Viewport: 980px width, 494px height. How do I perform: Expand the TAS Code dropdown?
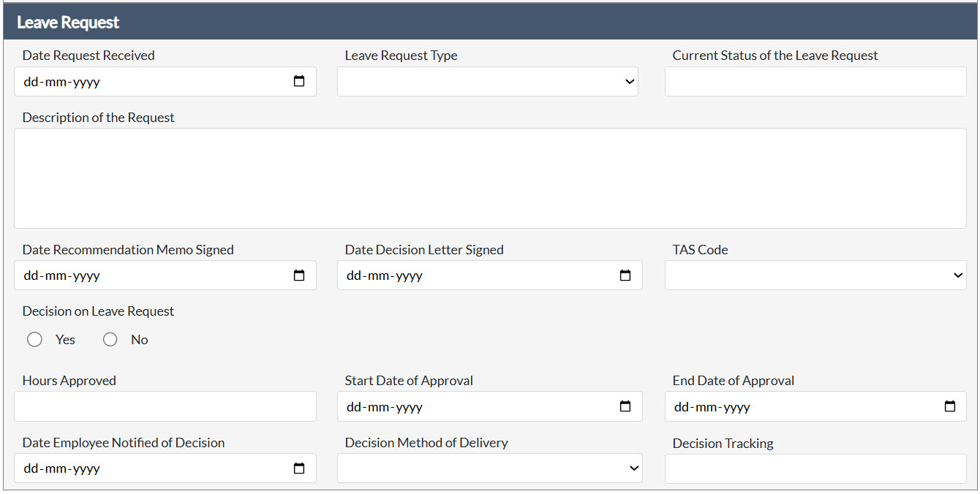pos(815,275)
